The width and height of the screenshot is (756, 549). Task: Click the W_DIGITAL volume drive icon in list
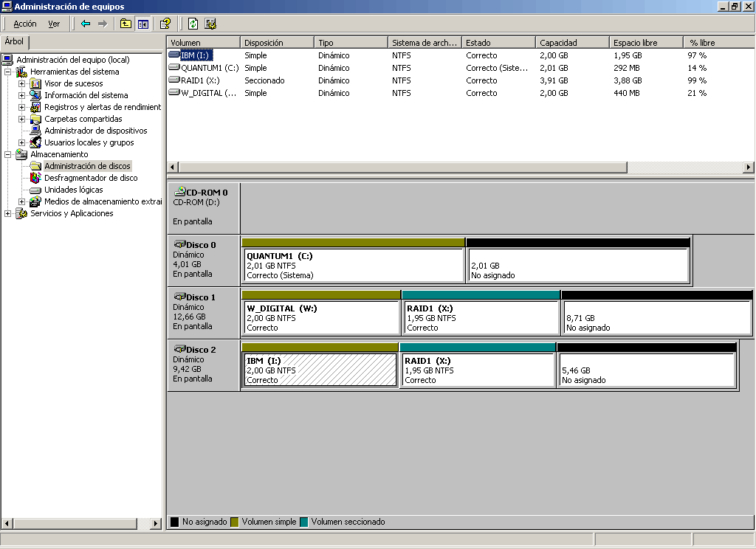[174, 92]
